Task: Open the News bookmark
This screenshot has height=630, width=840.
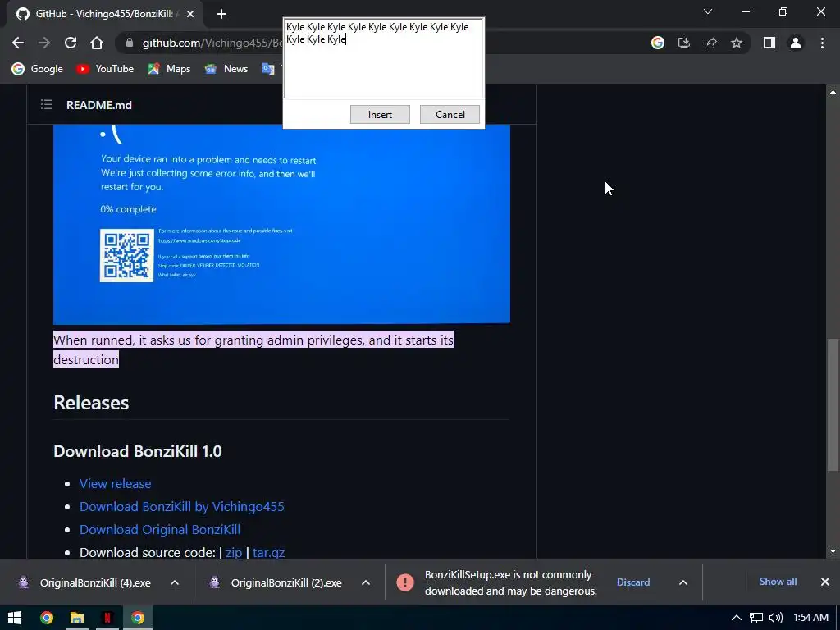Action: coord(226,69)
